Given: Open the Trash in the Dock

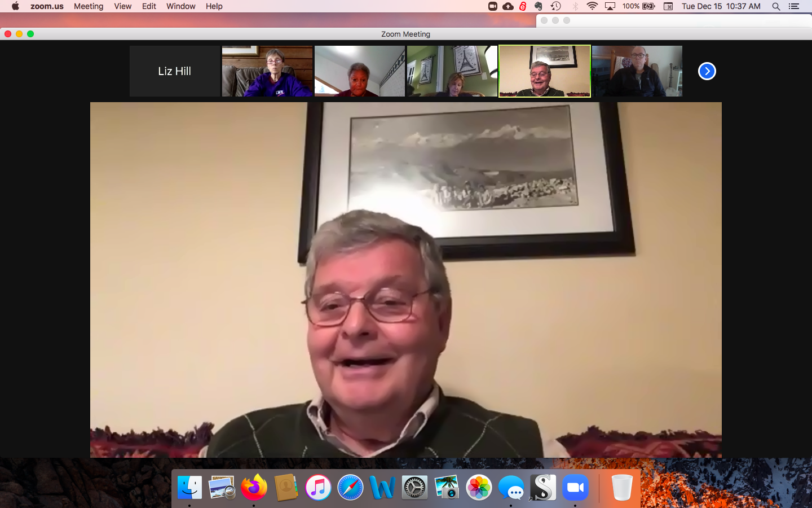Looking at the screenshot, I should pyautogui.click(x=621, y=487).
